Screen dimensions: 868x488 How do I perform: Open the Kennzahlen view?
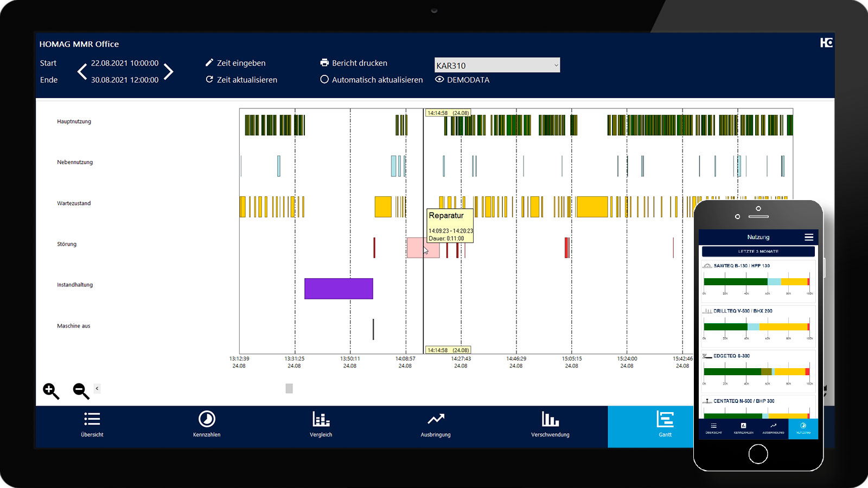[x=207, y=424]
